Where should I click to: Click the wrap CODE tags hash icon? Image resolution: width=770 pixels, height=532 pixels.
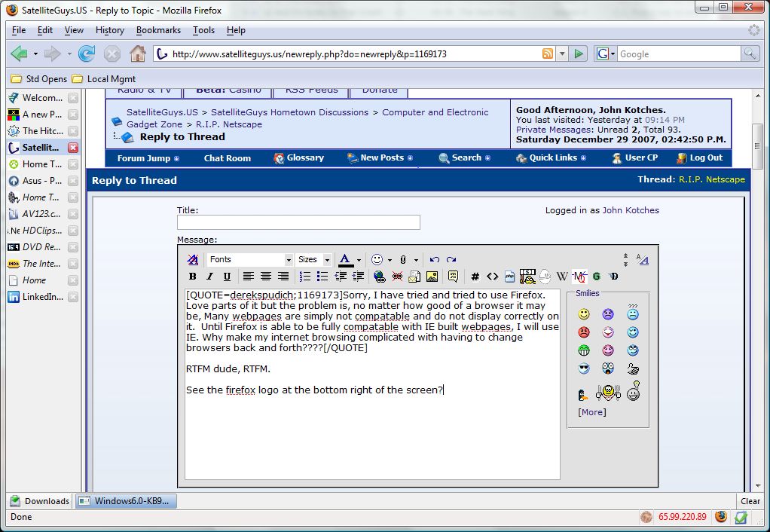click(475, 277)
